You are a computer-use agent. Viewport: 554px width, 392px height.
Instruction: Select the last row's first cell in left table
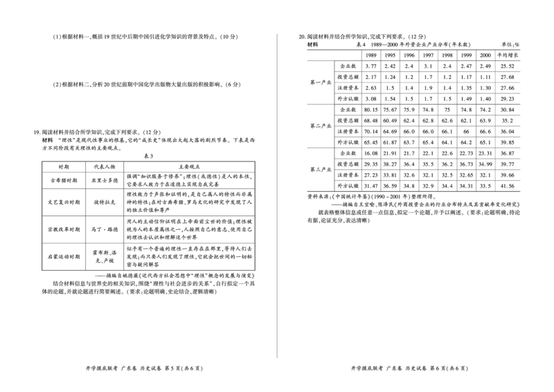click(x=63, y=256)
